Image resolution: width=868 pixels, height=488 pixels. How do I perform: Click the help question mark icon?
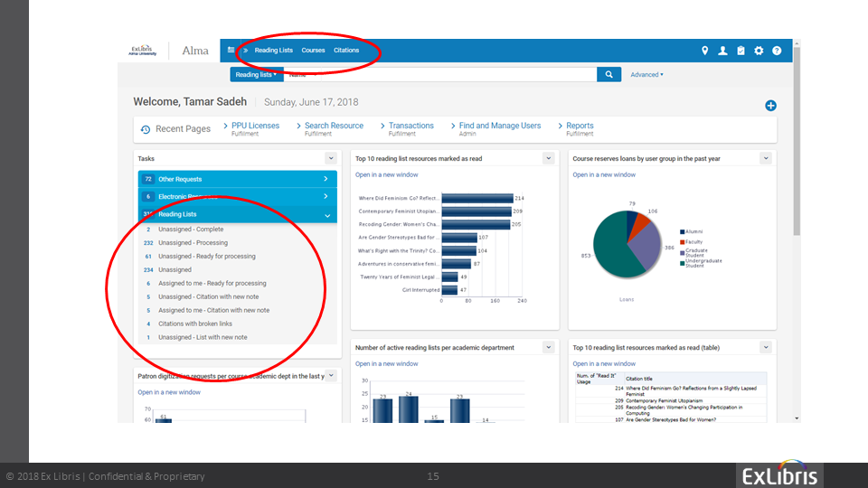[777, 51]
